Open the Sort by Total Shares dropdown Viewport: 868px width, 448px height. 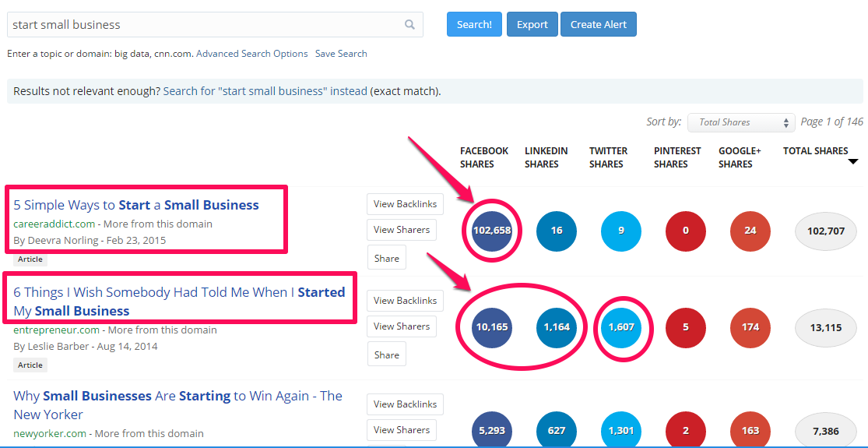pos(741,122)
